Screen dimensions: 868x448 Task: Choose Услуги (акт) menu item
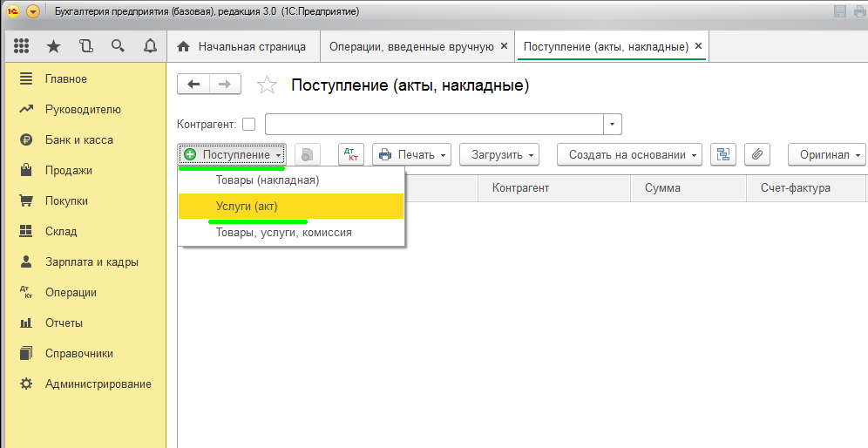tap(291, 207)
